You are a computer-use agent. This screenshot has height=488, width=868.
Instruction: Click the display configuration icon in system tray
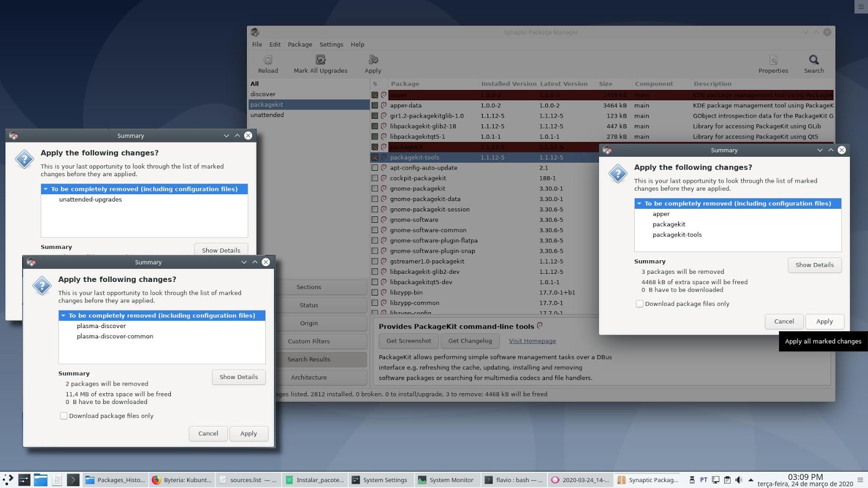pyautogui.click(x=716, y=480)
